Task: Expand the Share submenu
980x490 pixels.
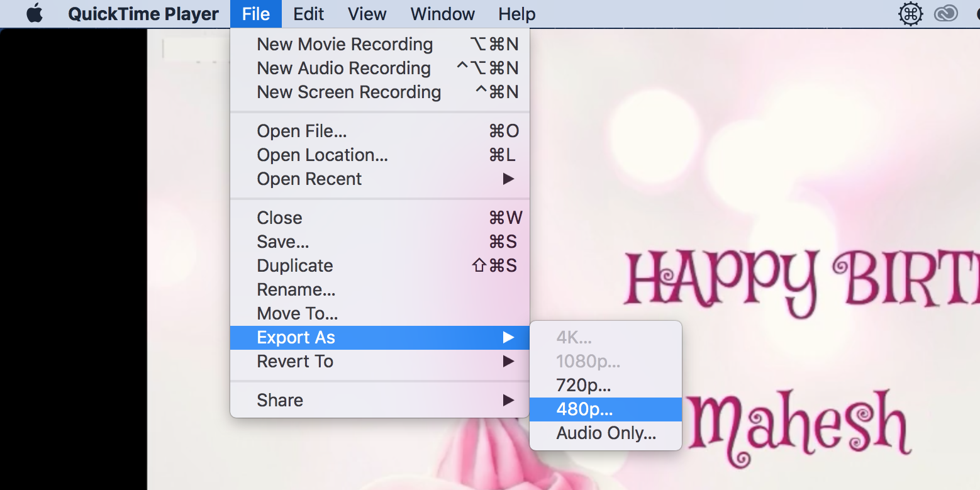Action: (x=279, y=400)
